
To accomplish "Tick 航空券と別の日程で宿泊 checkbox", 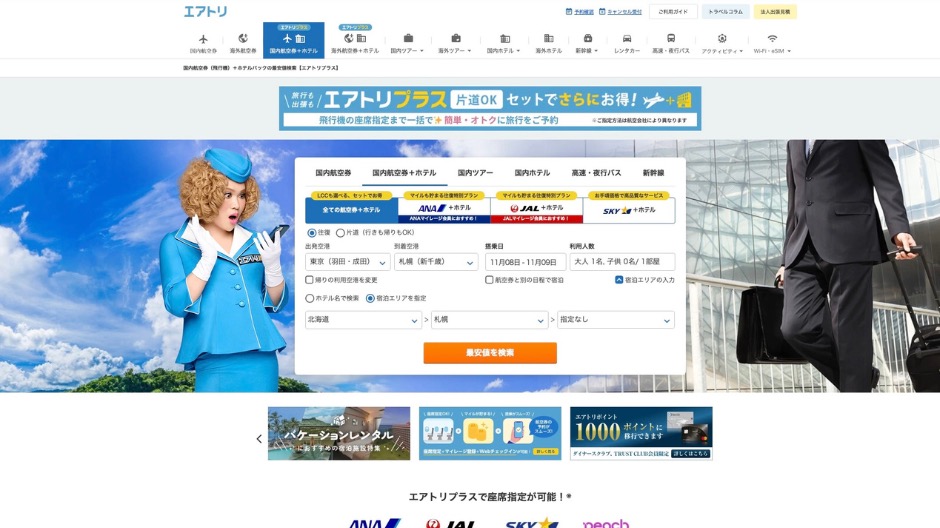I will pos(489,280).
